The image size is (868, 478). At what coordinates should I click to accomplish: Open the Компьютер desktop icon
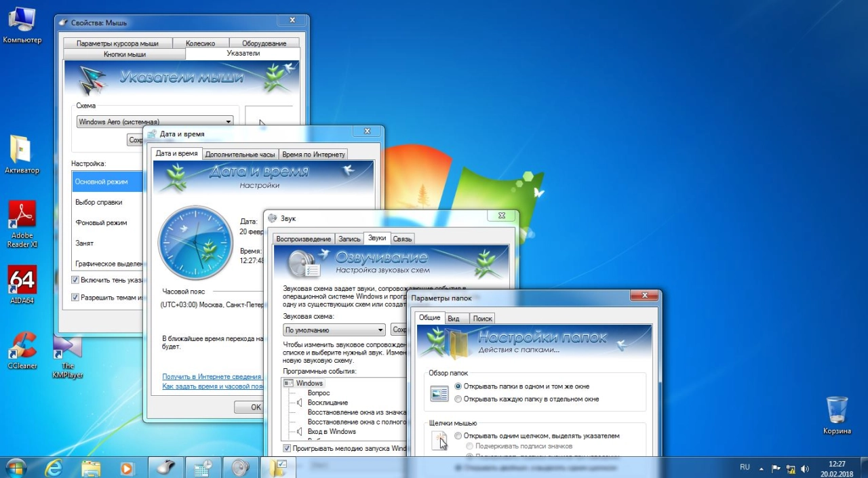click(22, 24)
